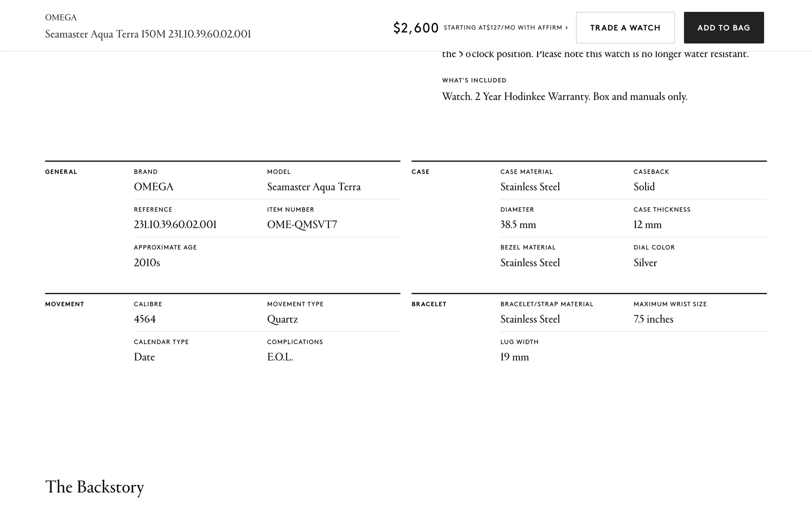Click the reference value 231.10.39.60.02.001
Image resolution: width=812 pixels, height=508 pixels.
coord(175,225)
